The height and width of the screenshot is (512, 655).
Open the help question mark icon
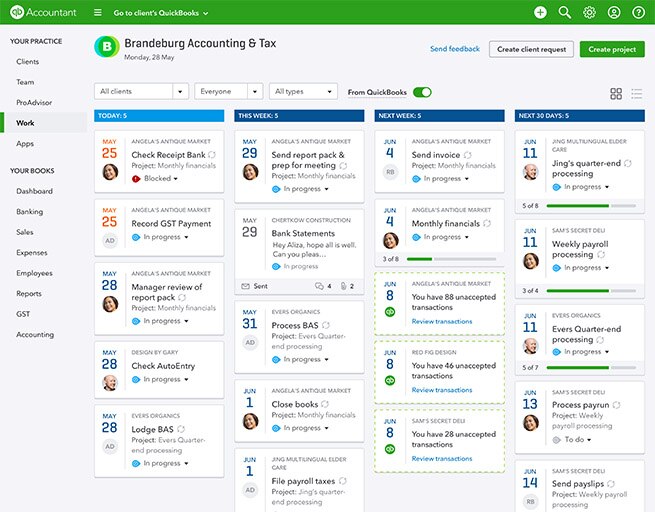point(638,13)
